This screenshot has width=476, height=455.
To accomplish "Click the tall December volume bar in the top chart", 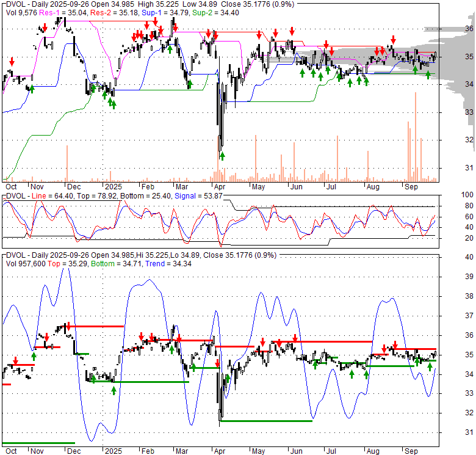I will click(x=67, y=164).
